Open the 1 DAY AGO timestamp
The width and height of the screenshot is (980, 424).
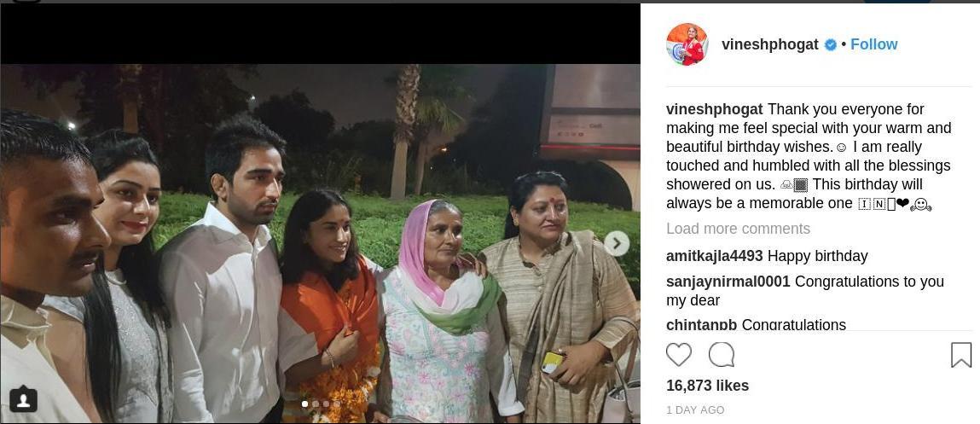(695, 410)
